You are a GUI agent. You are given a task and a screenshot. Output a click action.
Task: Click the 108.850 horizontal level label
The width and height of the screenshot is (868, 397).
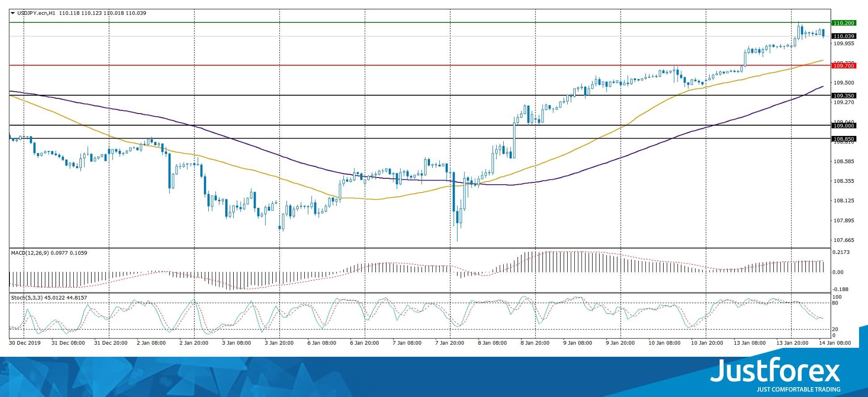(x=843, y=139)
